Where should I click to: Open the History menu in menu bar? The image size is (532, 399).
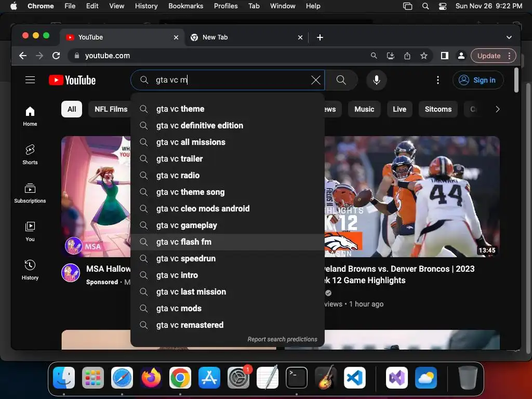[146, 6]
